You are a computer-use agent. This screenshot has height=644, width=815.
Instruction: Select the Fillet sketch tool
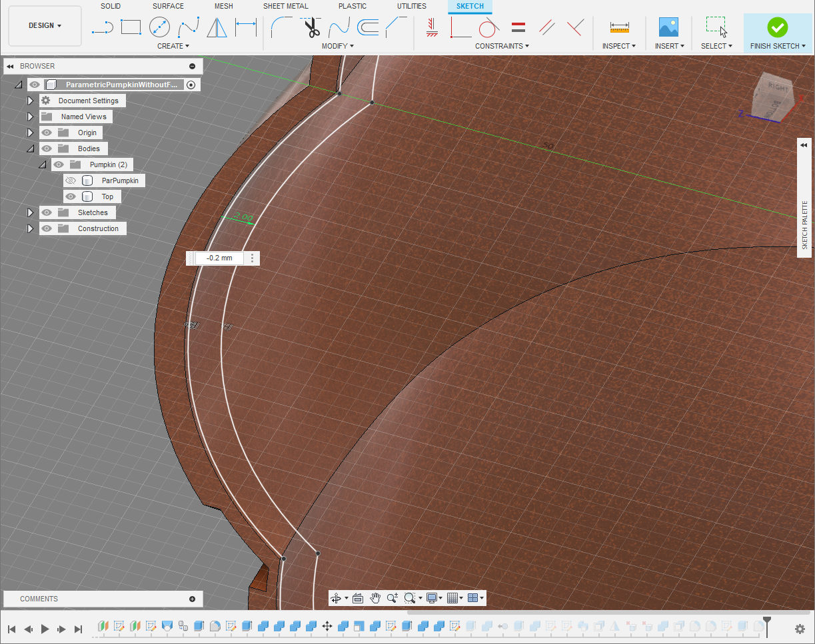coord(281,27)
